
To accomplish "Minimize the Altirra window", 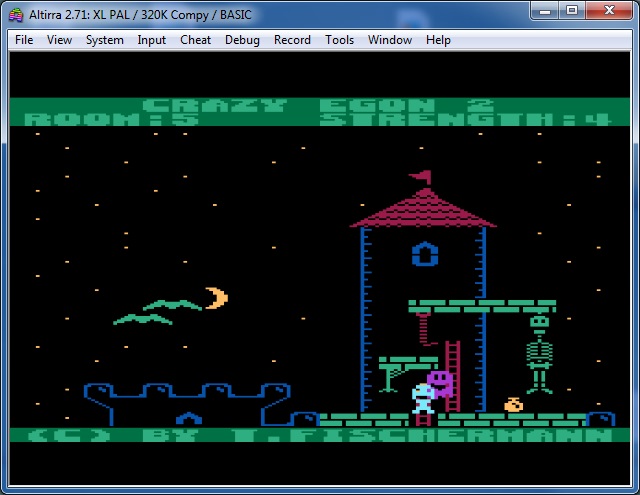I will [544, 11].
